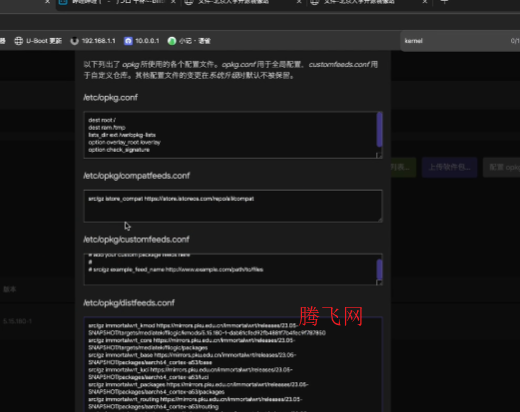Image resolution: width=520 pixels, height=412 pixels.
Task: Click the customfeeds.conf text area
Action: coord(233,269)
